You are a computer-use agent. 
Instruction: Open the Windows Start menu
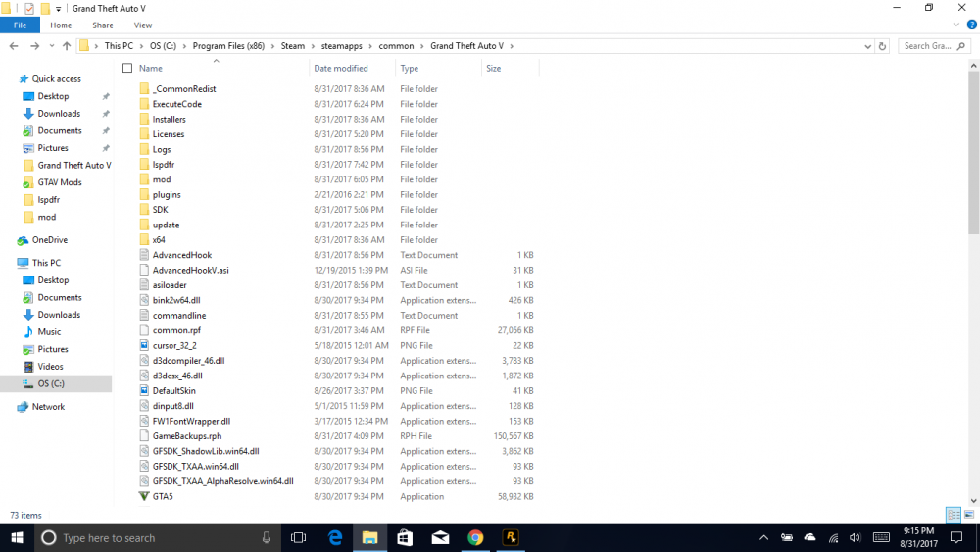point(17,537)
